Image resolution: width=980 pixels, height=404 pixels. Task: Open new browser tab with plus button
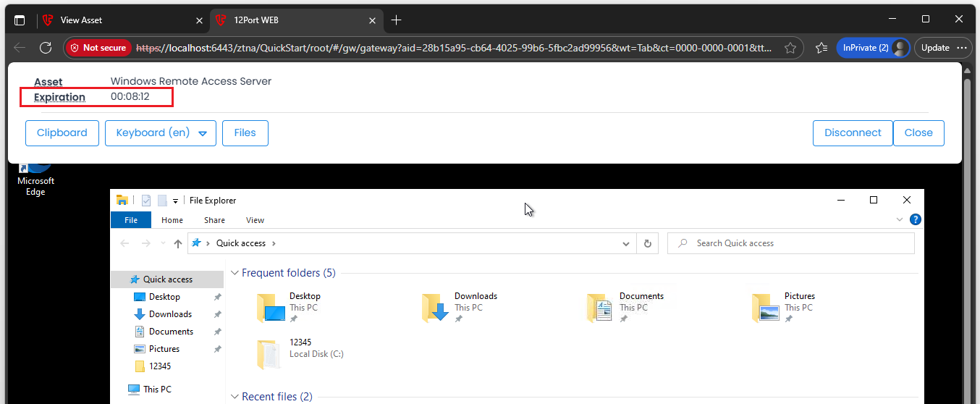pyautogui.click(x=396, y=20)
